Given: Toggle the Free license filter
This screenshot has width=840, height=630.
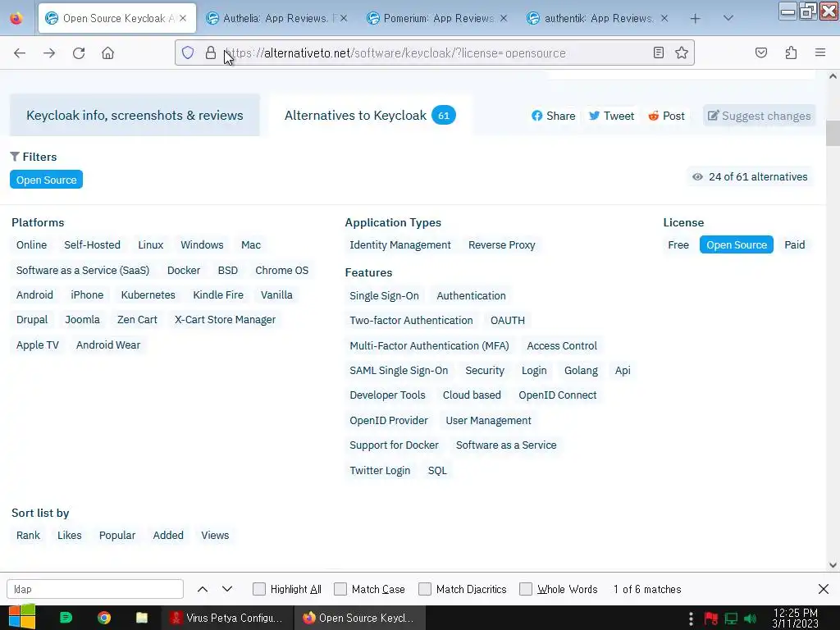Looking at the screenshot, I should 678,244.
